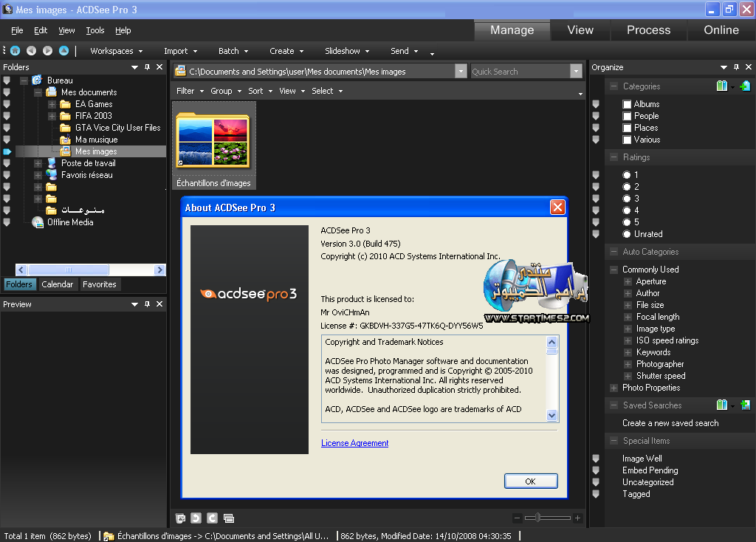Go to the Home folder toolbar icon
The height and width of the screenshot is (542, 756).
click(16, 51)
